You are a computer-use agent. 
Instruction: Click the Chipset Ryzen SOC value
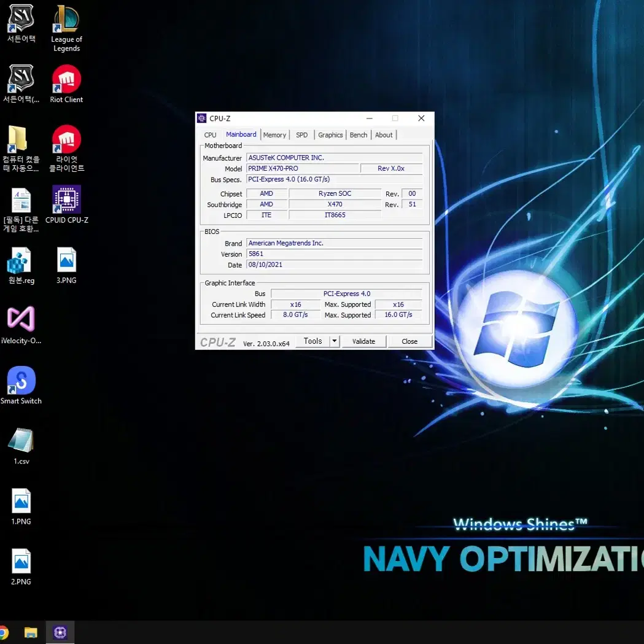(x=335, y=193)
